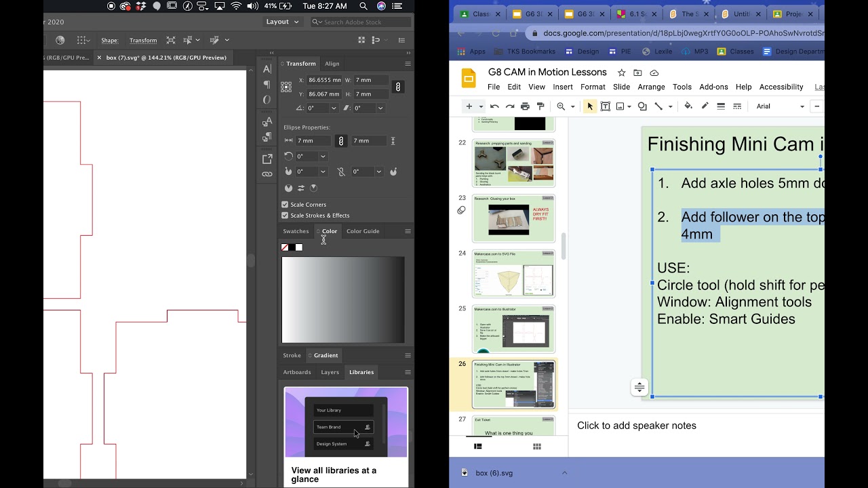
Task: Open the pie start angle dropdown
Action: point(323,171)
